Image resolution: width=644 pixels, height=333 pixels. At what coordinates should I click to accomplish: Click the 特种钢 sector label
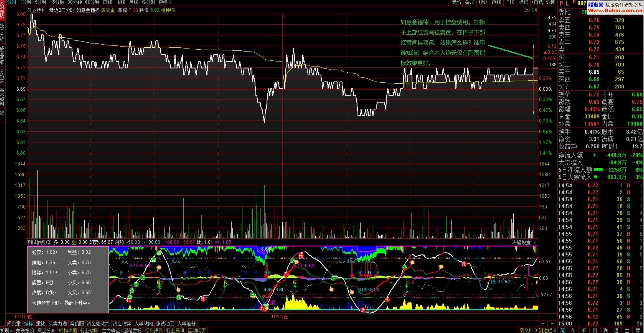[168, 10]
